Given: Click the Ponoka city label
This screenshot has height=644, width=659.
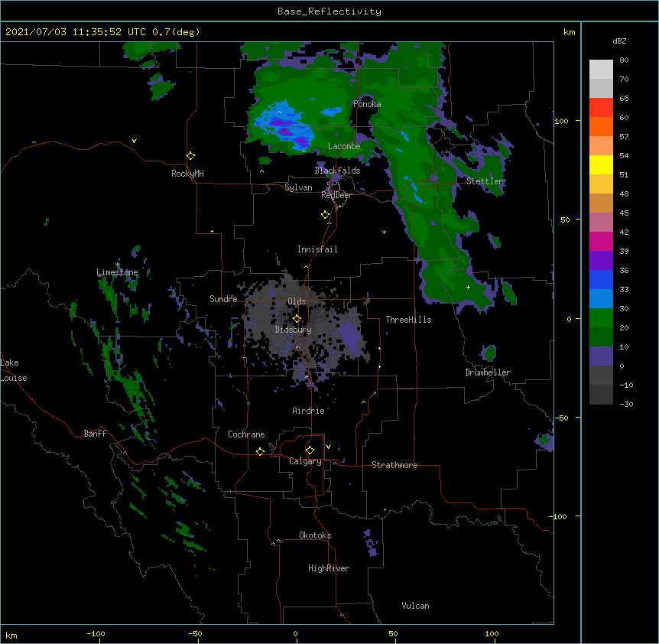Looking at the screenshot, I should [x=367, y=104].
